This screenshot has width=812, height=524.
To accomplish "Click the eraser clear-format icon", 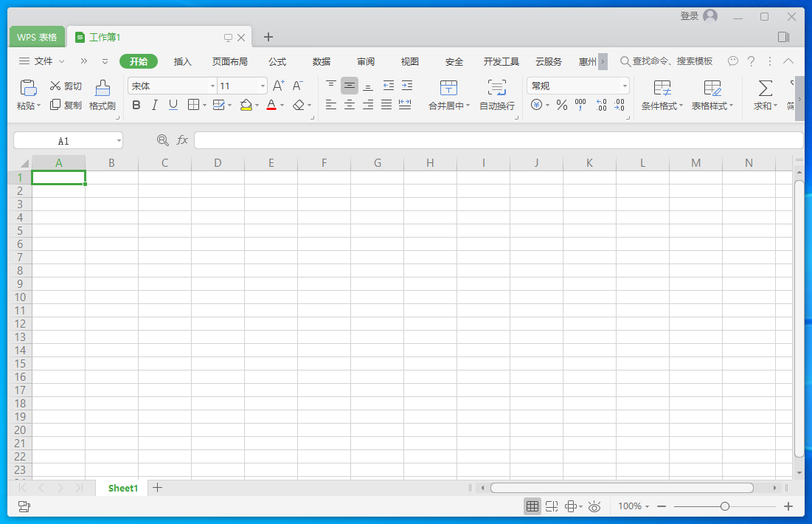I will (x=298, y=106).
